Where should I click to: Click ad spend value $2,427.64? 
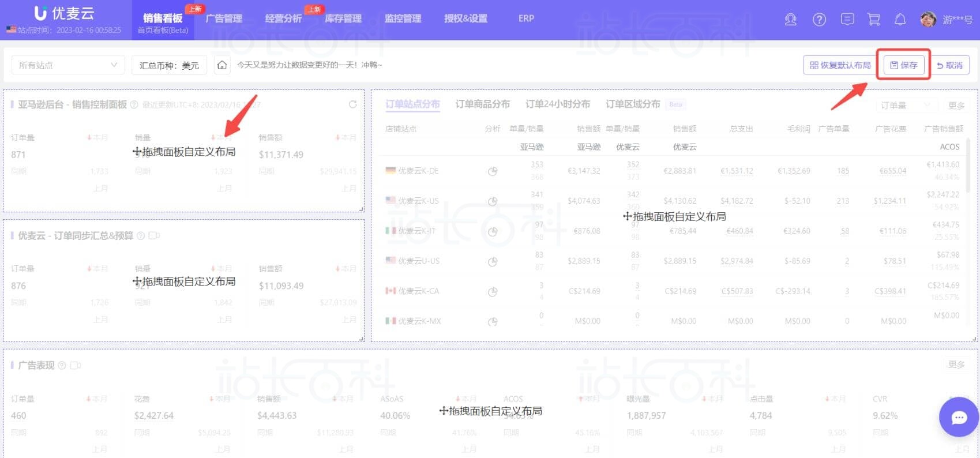tap(154, 415)
